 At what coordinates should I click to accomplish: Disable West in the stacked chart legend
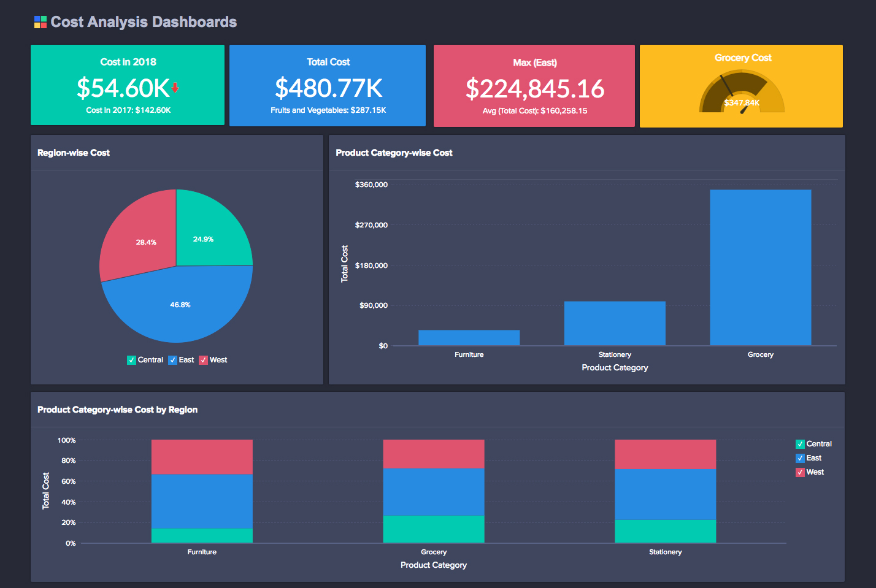799,472
